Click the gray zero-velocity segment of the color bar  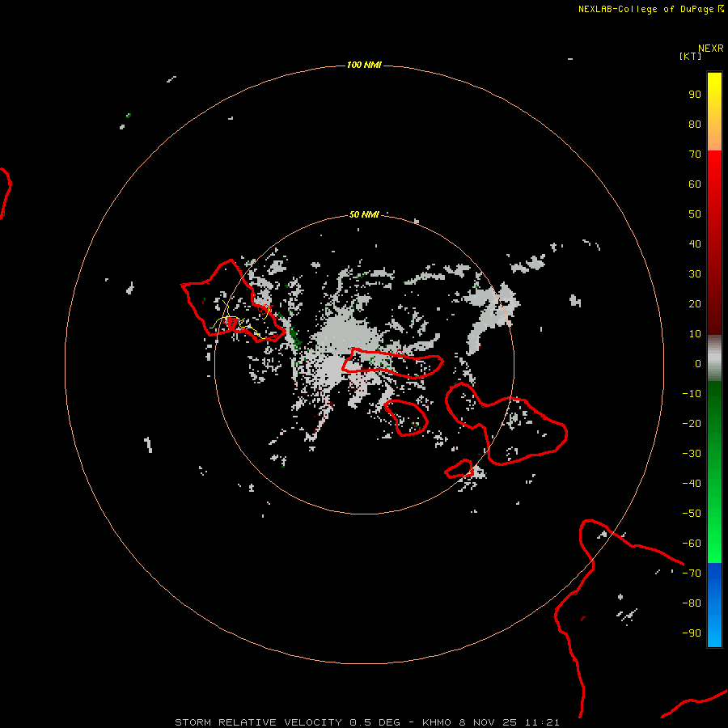(x=714, y=358)
